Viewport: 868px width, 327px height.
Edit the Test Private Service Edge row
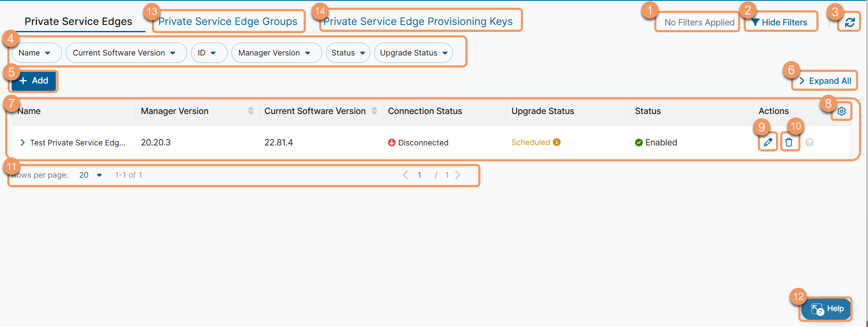[768, 142]
